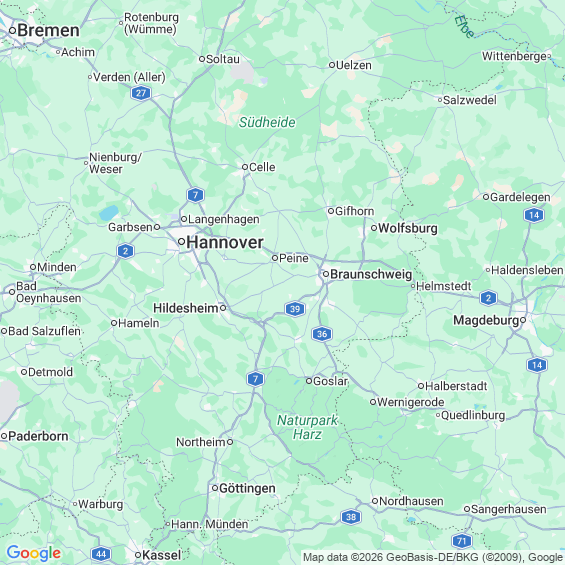Viewport: 565px width, 565px height.
Task: Click the A38 highway shield near Nordhausen
Action: pos(351,517)
